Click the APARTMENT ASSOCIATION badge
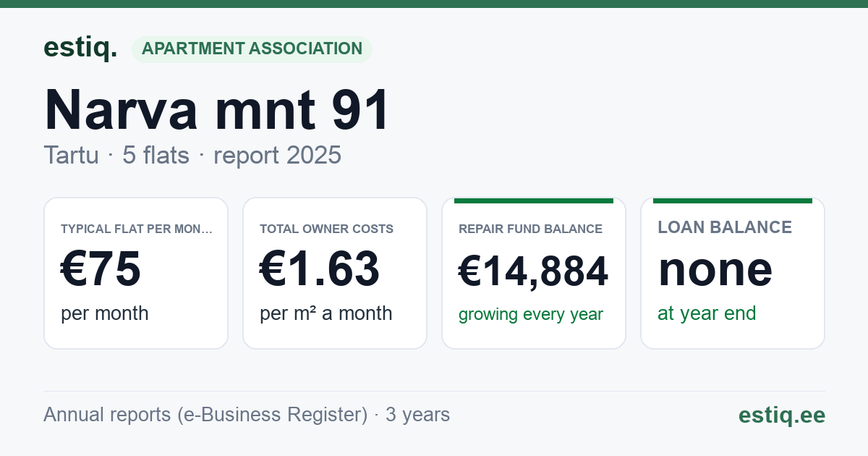 click(x=252, y=49)
